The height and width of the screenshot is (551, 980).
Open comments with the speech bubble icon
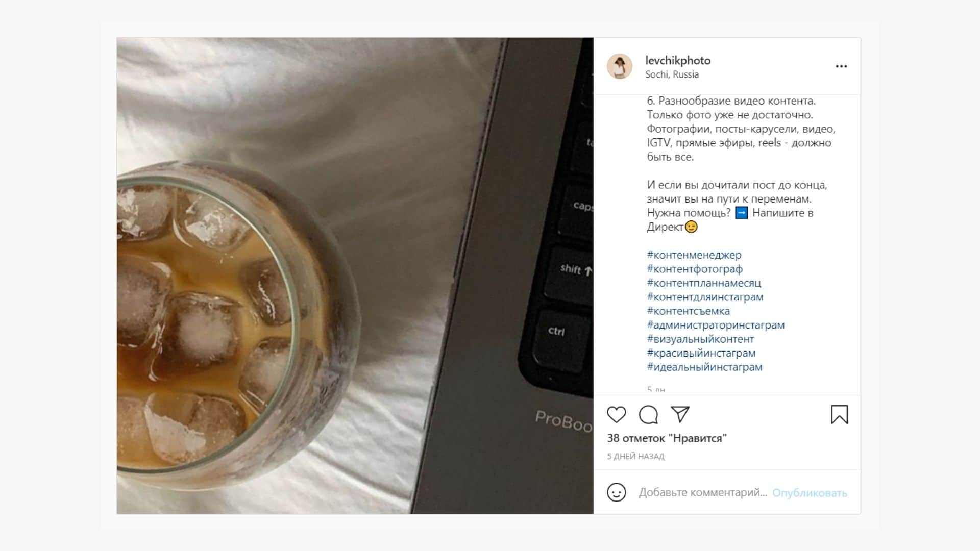(648, 415)
